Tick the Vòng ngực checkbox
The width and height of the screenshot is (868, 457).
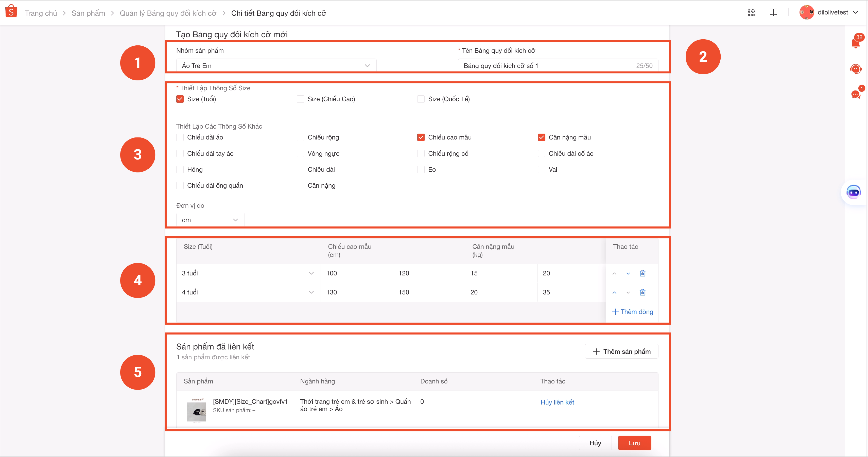tap(300, 154)
